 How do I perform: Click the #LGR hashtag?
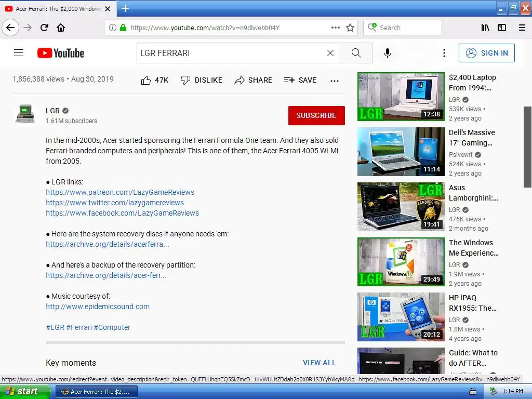pyautogui.click(x=55, y=327)
